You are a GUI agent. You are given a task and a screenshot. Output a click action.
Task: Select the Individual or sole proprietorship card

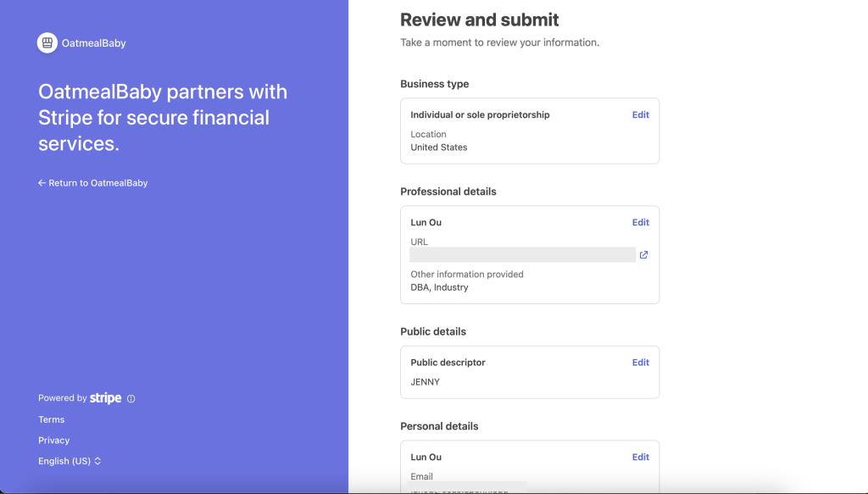(530, 131)
